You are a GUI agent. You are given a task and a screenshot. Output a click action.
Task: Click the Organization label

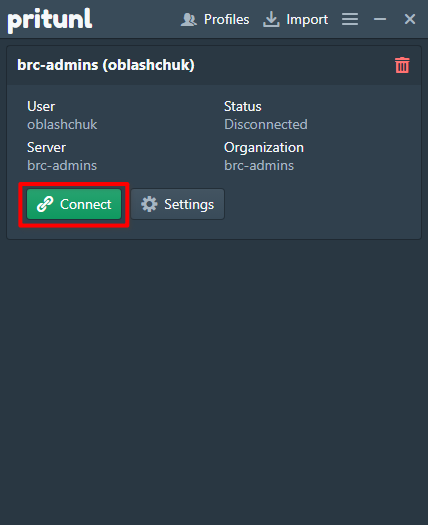[x=264, y=148]
